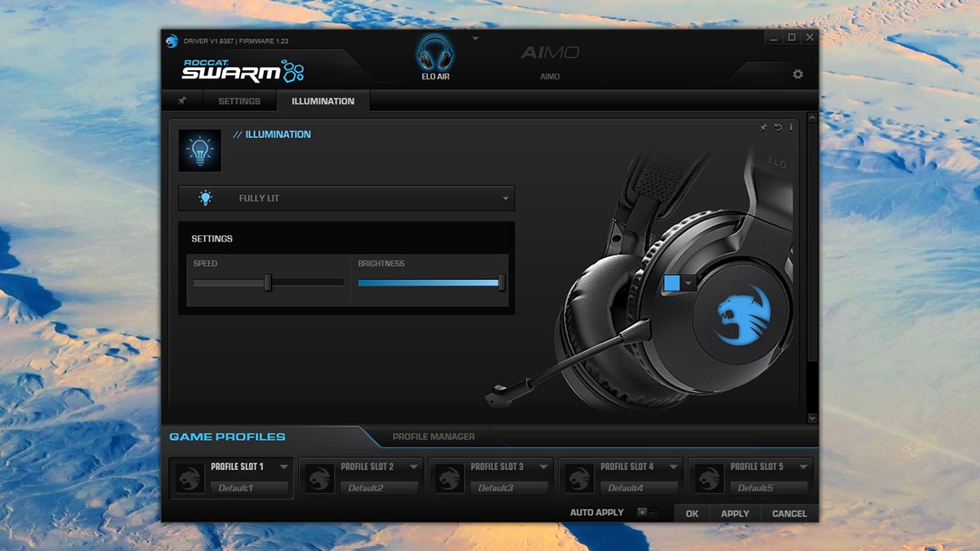Close the Swarm window
The width and height of the screenshot is (980, 551).
(809, 38)
